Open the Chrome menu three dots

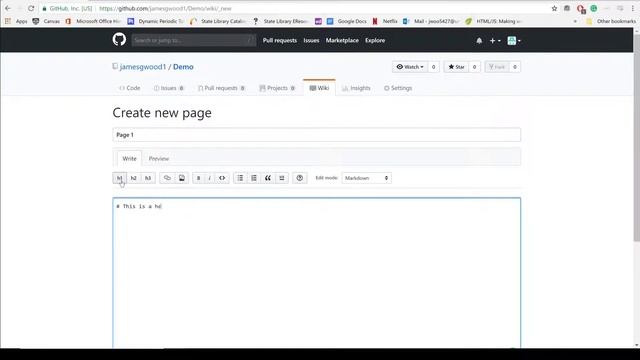pos(633,9)
